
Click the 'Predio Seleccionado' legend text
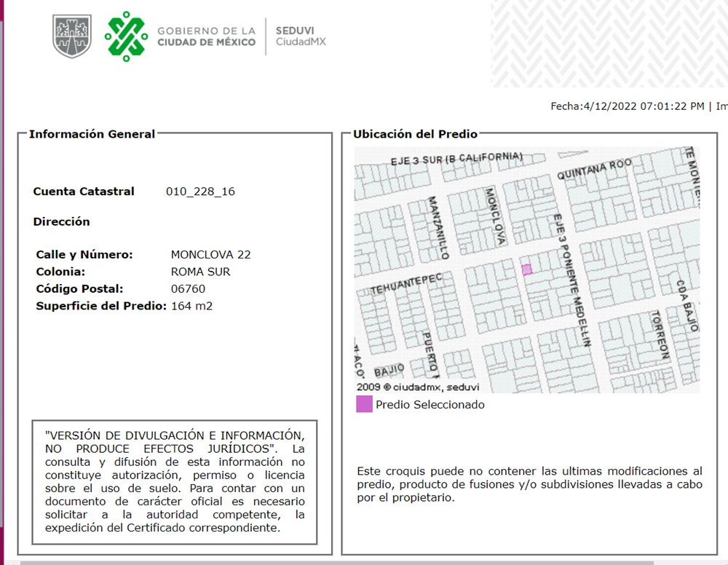[430, 404]
